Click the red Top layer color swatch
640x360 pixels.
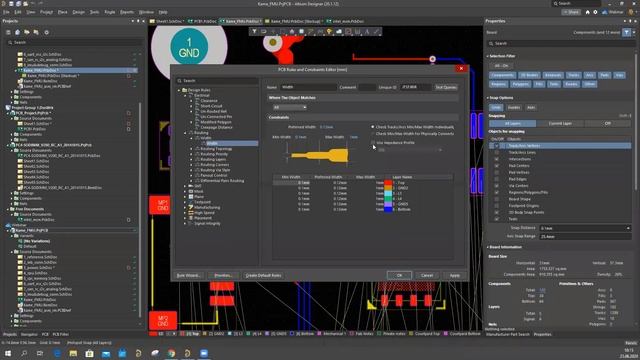pos(388,183)
